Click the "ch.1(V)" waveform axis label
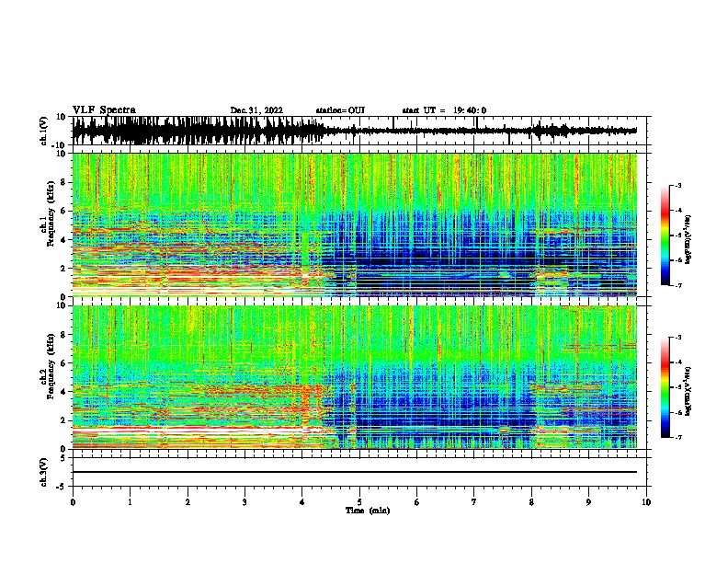 pos(44,131)
